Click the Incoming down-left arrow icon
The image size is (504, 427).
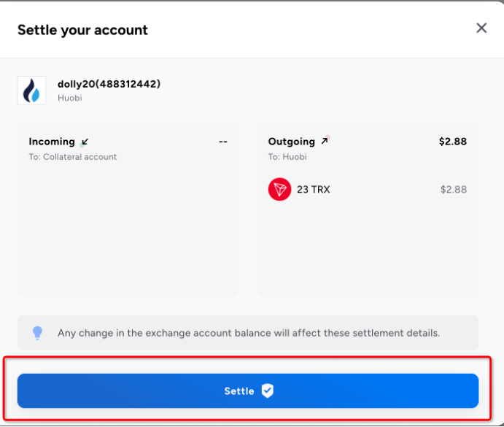pyautogui.click(x=85, y=142)
